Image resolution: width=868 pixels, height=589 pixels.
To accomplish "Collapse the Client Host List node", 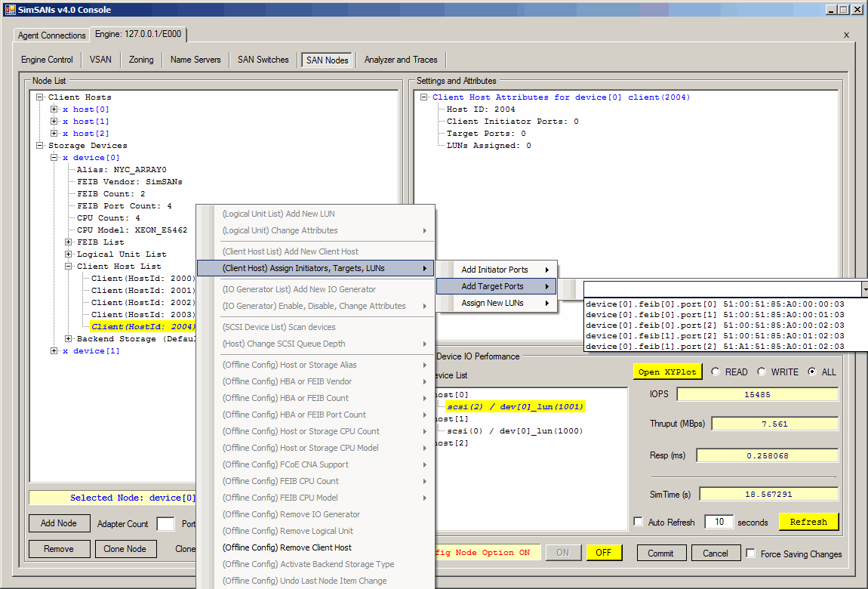I will (x=69, y=267).
